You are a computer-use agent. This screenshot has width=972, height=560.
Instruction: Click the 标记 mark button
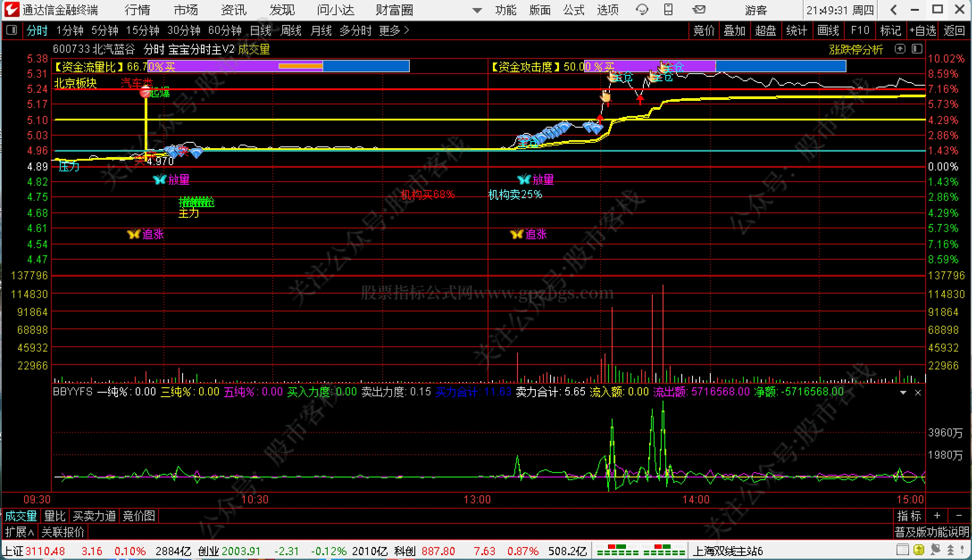point(891,30)
